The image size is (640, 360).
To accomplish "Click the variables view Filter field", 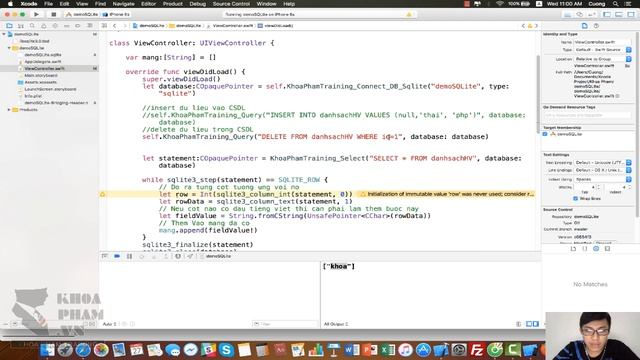I will point(285,324).
